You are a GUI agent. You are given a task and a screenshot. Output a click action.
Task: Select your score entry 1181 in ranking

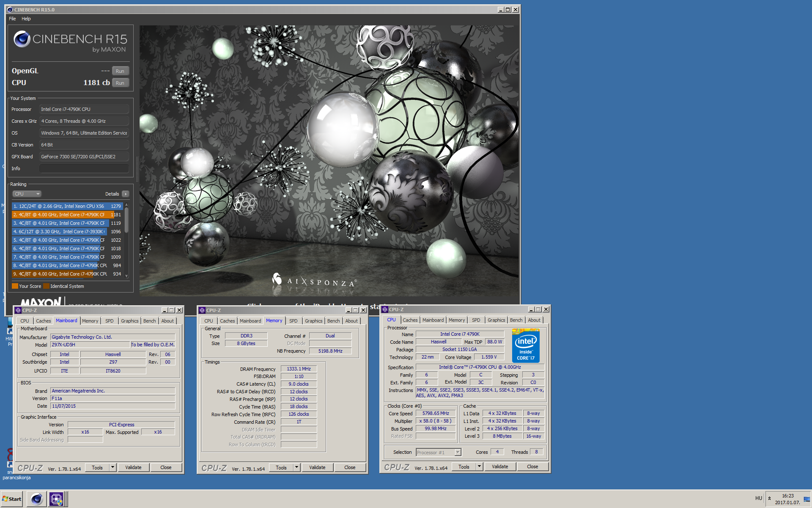[x=67, y=215]
